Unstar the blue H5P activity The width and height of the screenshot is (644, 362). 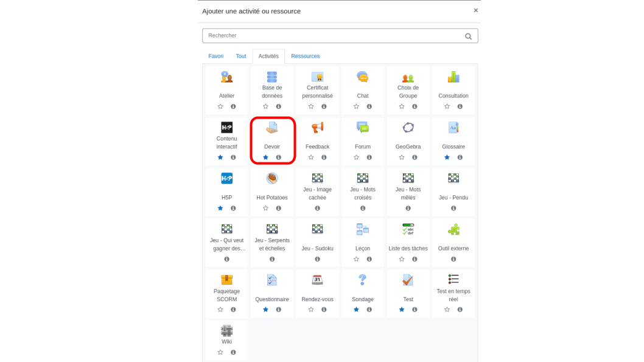click(x=220, y=208)
